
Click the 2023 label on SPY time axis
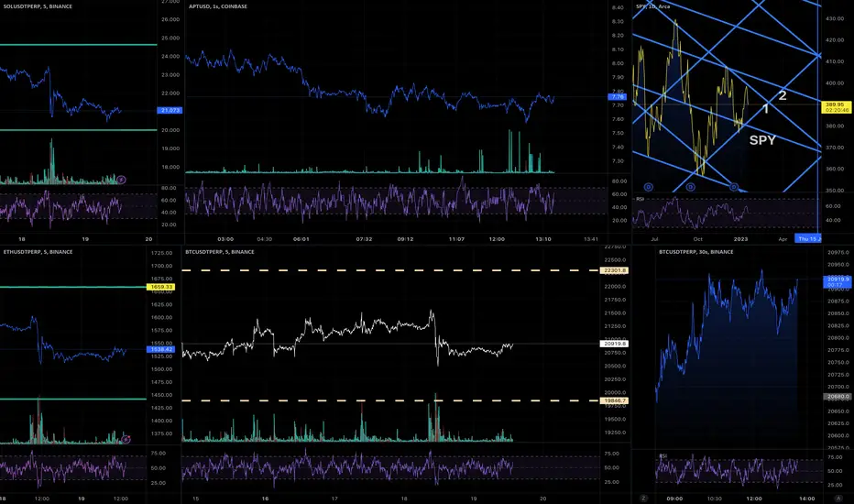coord(740,238)
